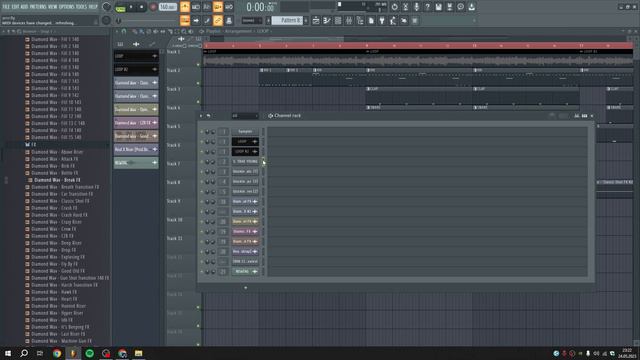The image size is (640, 360).
Task: Select REVERSE clip in the picker panel
Action: coord(136,162)
